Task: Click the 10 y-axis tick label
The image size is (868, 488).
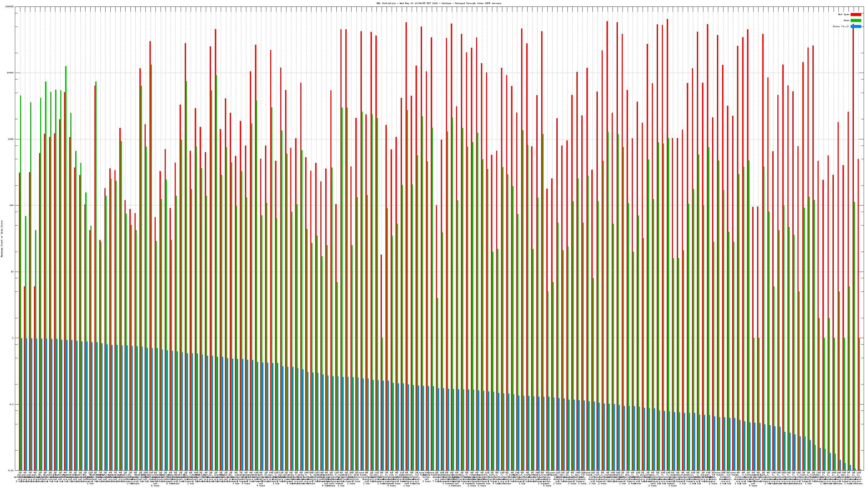Action: 12,272
